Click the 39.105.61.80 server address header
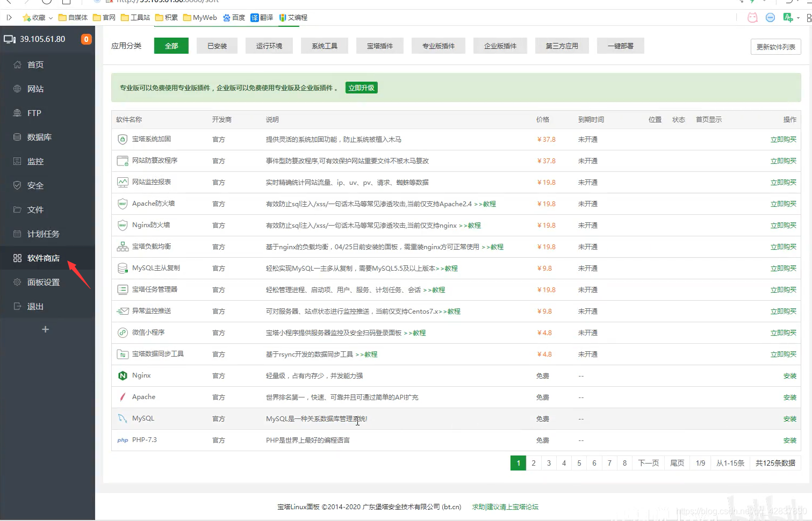Image resolution: width=812 pixels, height=521 pixels. pyautogui.click(x=42, y=39)
